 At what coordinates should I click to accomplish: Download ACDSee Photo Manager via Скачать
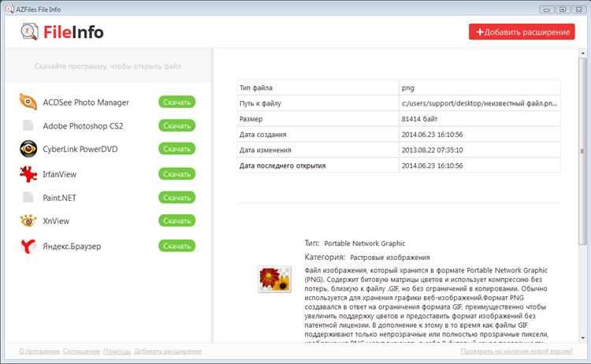[177, 102]
